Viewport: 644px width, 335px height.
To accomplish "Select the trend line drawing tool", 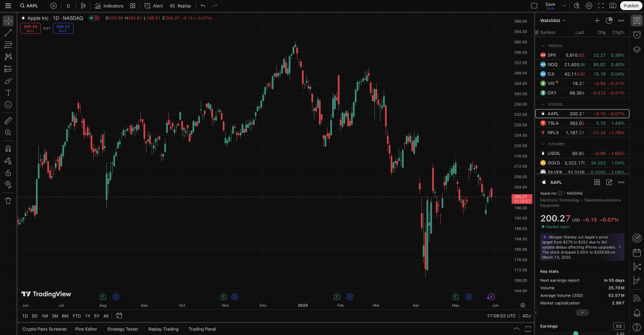I will [8, 33].
